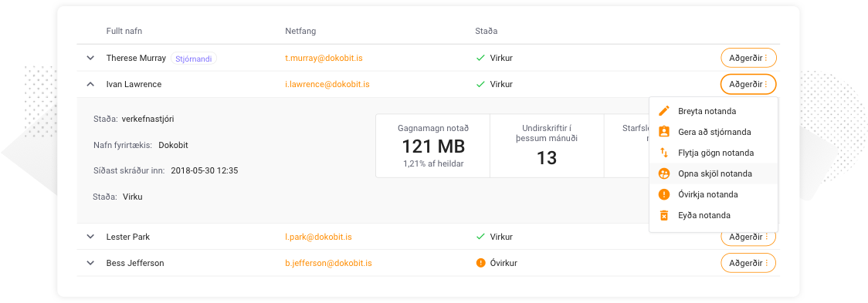The width and height of the screenshot is (868, 303).
Task: Open Aðgerðir button for Therese Murray
Action: tap(748, 58)
